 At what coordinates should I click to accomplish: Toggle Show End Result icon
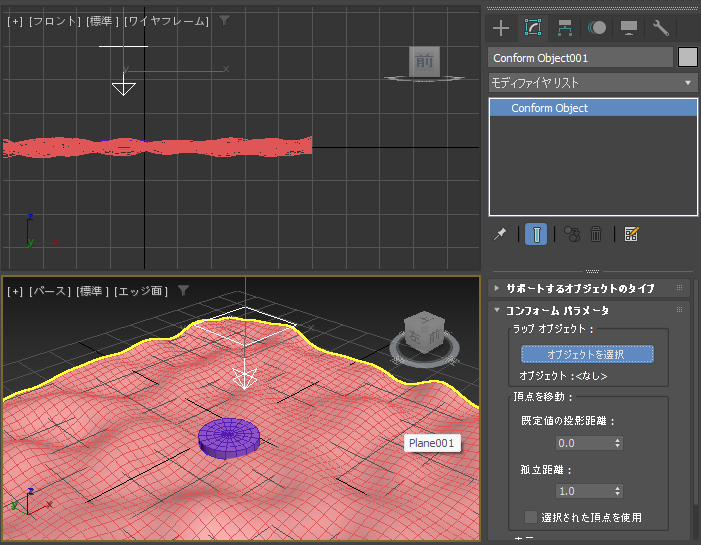(x=536, y=234)
